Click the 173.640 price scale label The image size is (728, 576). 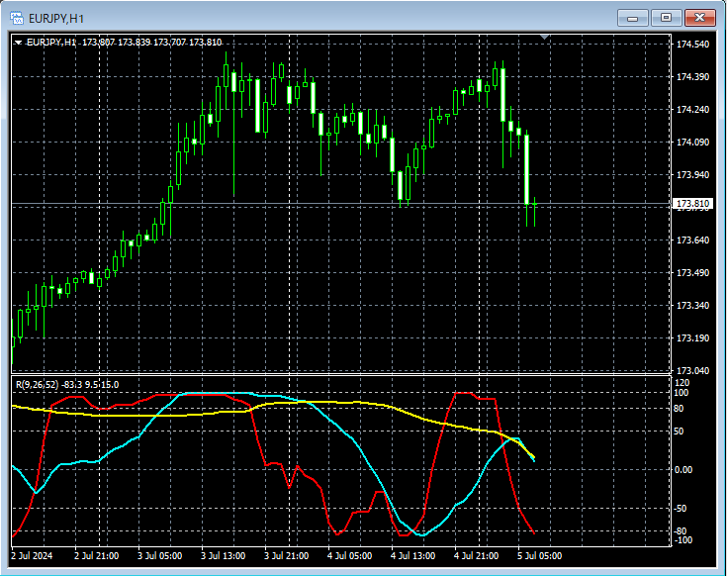tap(692, 240)
